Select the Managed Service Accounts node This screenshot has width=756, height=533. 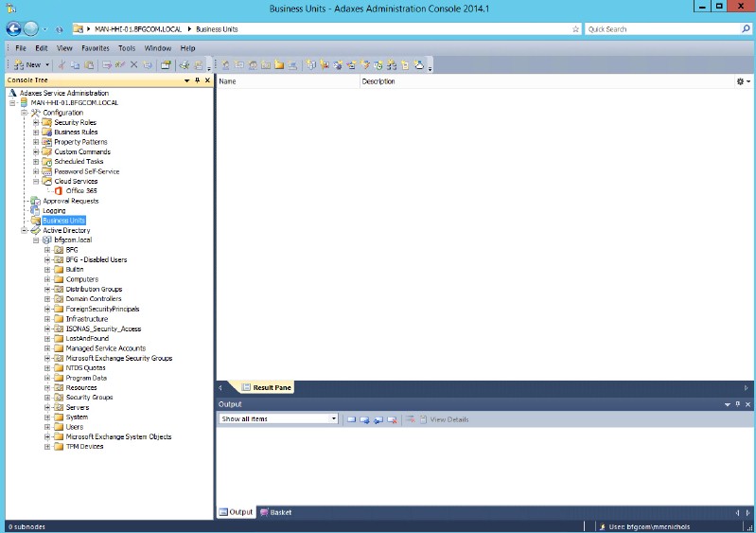click(106, 348)
